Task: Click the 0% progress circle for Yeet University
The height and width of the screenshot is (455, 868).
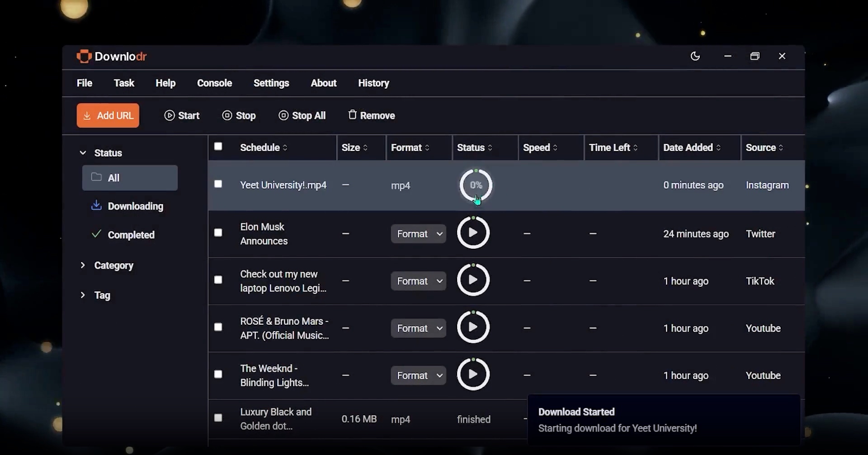Action: pyautogui.click(x=476, y=185)
